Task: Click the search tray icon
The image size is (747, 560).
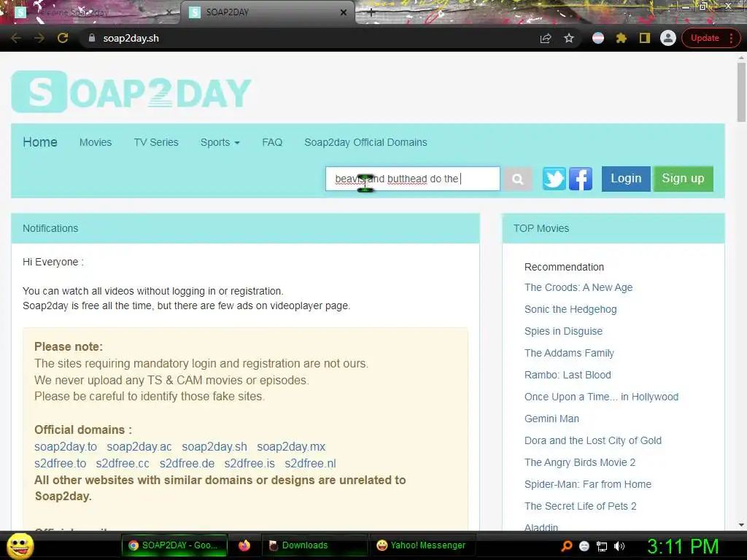Action: coord(567,545)
